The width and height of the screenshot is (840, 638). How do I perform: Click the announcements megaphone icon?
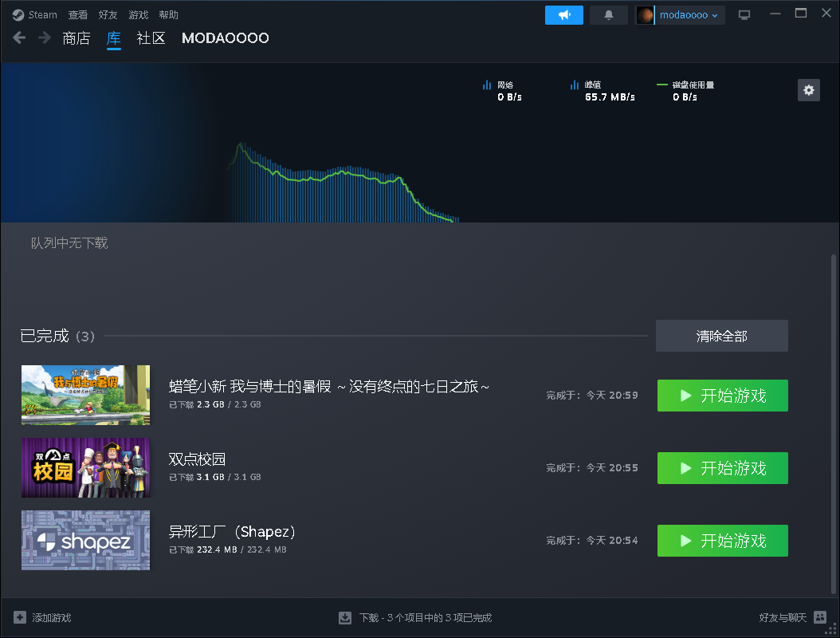pyautogui.click(x=563, y=15)
